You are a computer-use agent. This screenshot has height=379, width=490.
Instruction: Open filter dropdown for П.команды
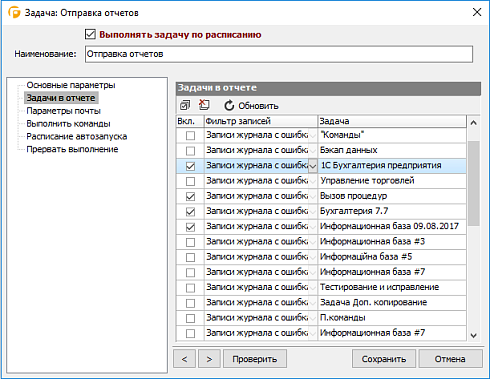pos(313,318)
